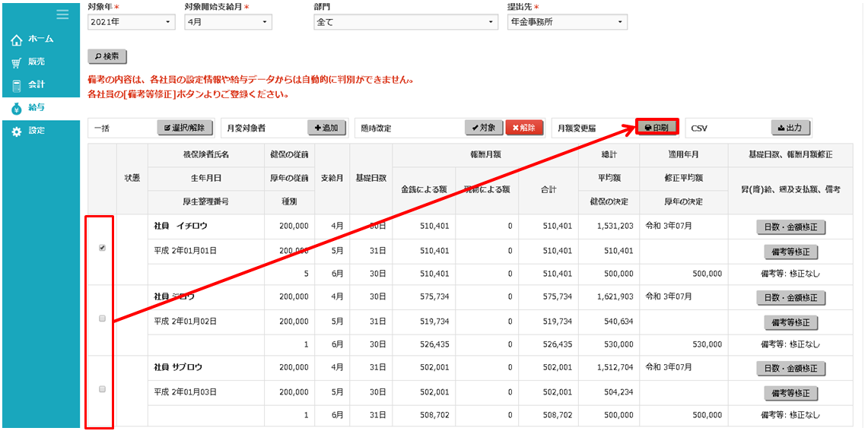Click 日数・金額修正 for 社員 イチロウ
The width and height of the screenshot is (868, 431).
point(790,227)
